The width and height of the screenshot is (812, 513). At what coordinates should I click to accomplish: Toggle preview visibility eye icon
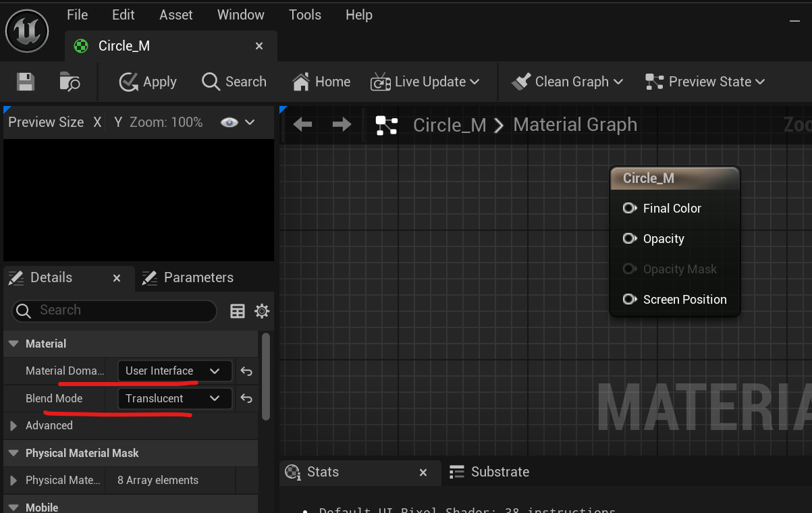click(229, 122)
